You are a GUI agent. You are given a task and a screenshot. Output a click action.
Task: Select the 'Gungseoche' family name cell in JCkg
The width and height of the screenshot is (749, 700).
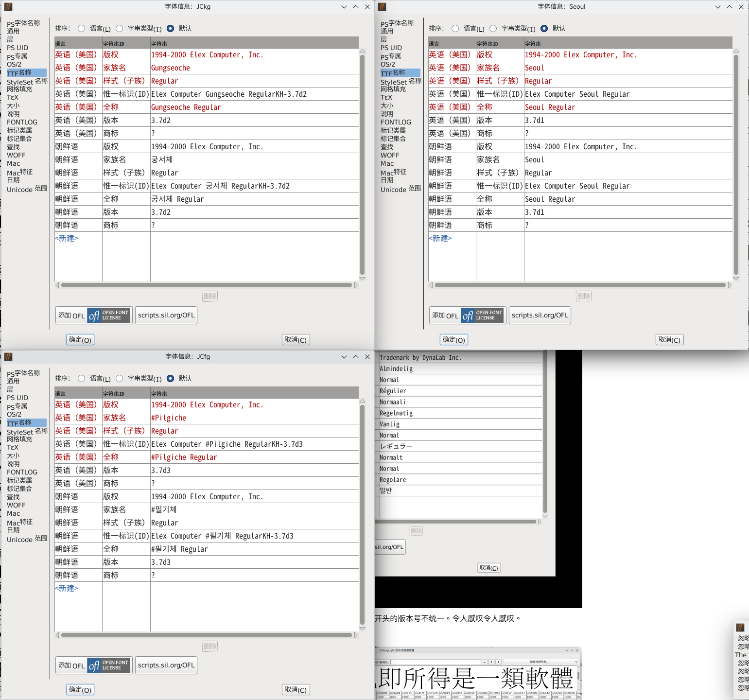(254, 68)
